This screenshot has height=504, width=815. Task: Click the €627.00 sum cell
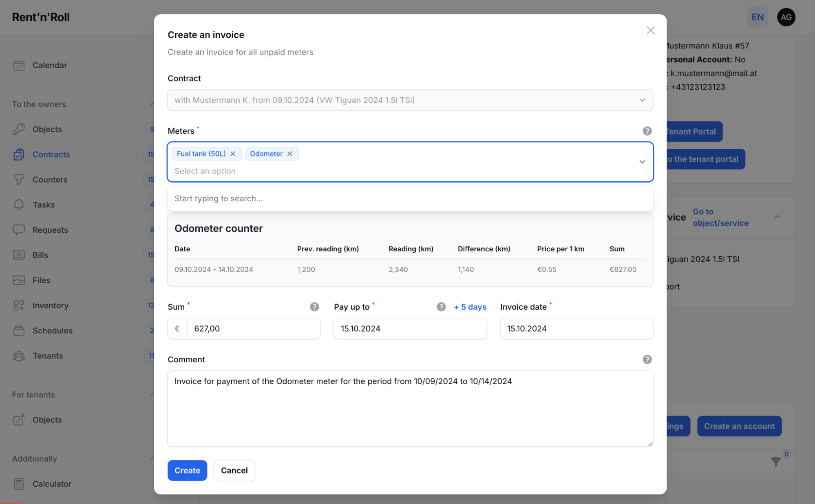pyautogui.click(x=623, y=269)
